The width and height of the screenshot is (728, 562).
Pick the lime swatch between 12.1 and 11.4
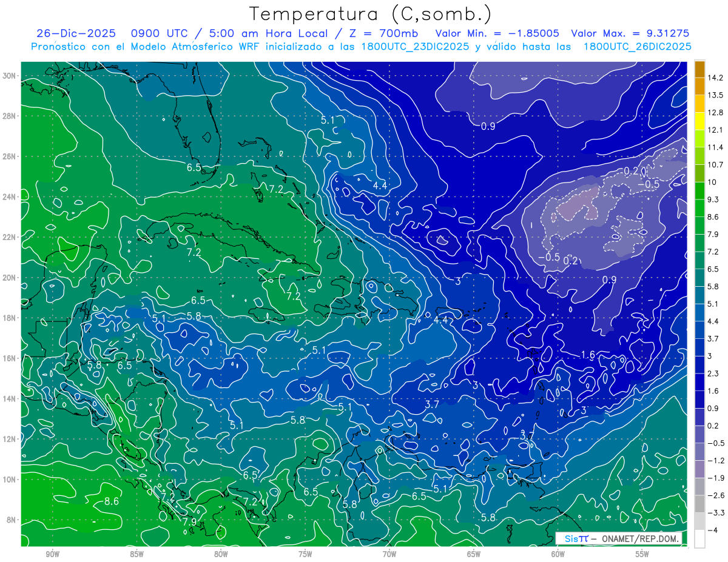tap(699, 138)
